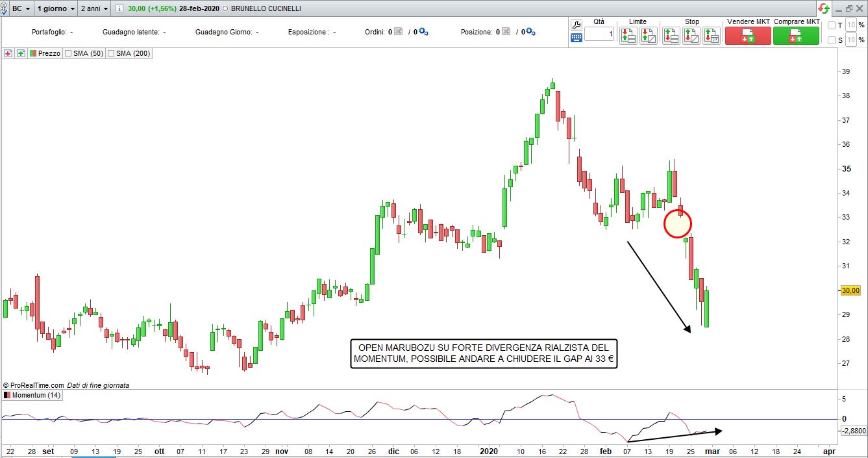This screenshot has height=458, width=868.
Task: Open the Posizione gears settings icon
Action: 530,31
